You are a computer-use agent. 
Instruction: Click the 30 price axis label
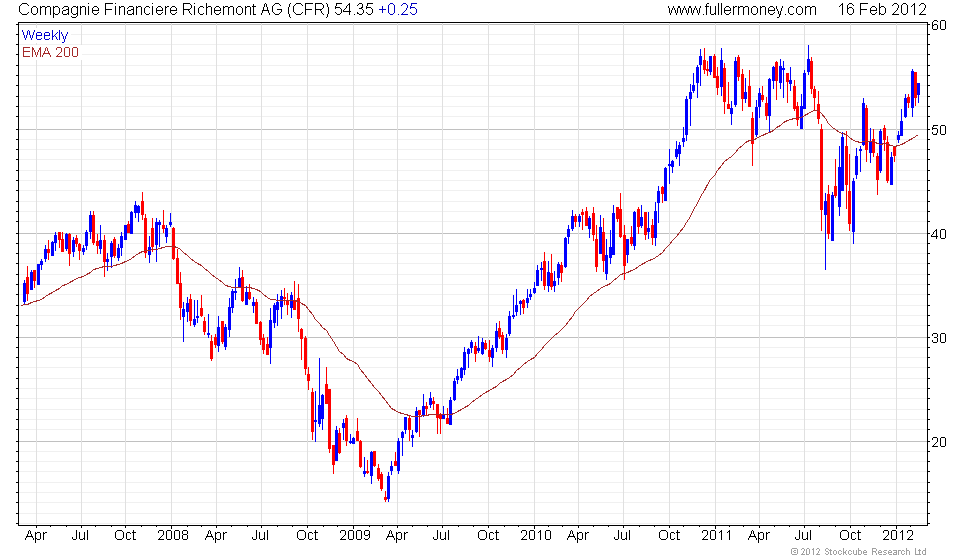pos(939,338)
